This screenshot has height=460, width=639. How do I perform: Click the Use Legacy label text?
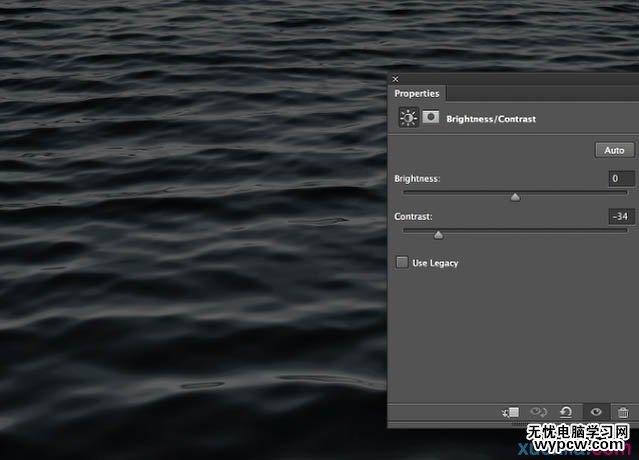click(x=435, y=263)
